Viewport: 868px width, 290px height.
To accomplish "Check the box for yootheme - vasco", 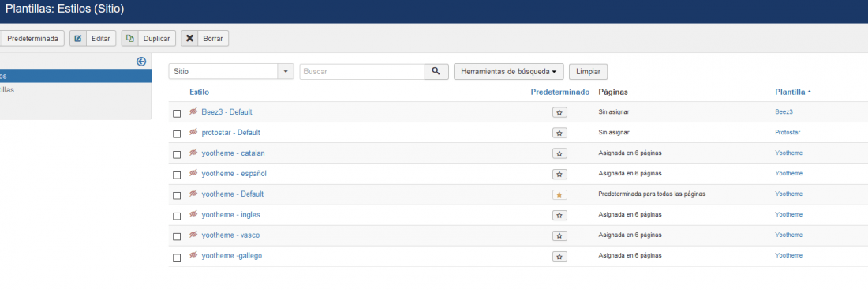I will tap(177, 237).
